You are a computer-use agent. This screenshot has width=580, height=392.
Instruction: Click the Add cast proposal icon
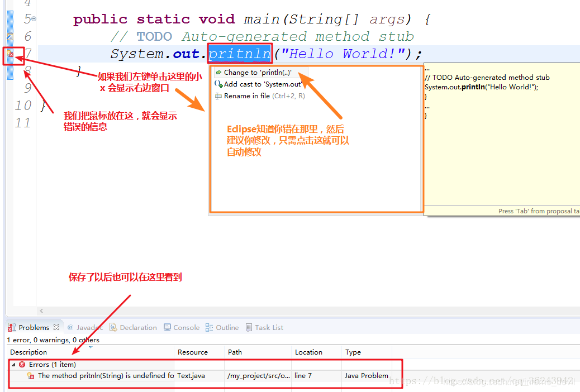coord(218,84)
